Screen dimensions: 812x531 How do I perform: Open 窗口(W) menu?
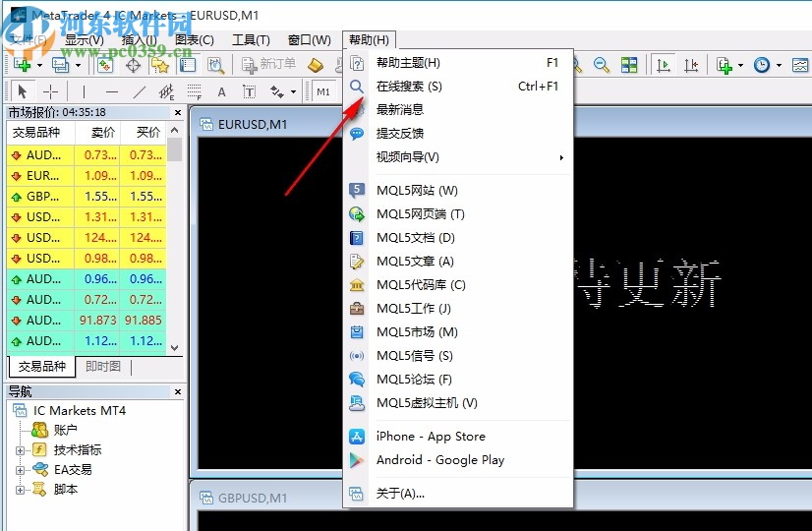pyautogui.click(x=309, y=40)
